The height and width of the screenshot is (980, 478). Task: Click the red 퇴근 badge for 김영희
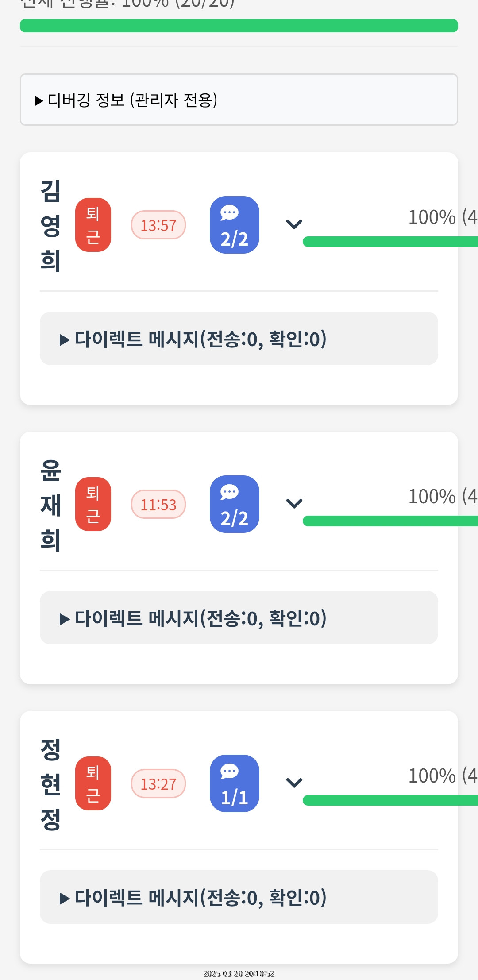tap(93, 225)
